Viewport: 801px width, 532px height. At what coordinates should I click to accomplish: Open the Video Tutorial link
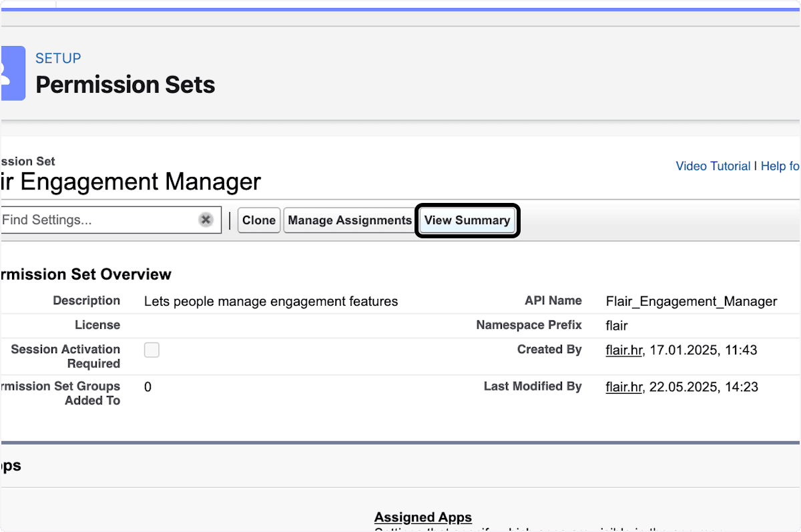coord(713,166)
